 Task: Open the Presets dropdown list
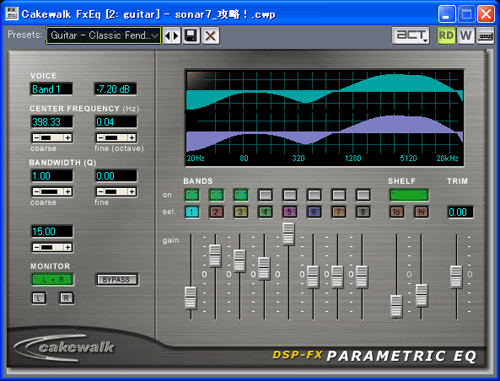coord(103,35)
